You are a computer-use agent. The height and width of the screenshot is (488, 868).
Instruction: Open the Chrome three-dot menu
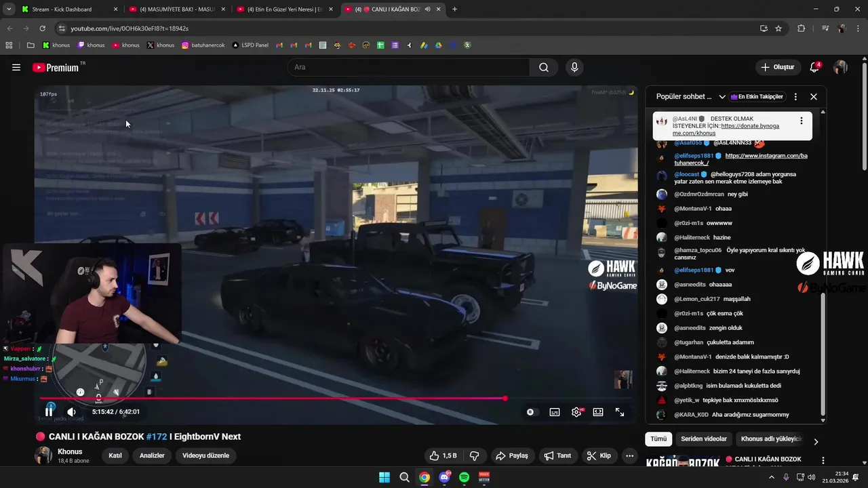tap(858, 28)
